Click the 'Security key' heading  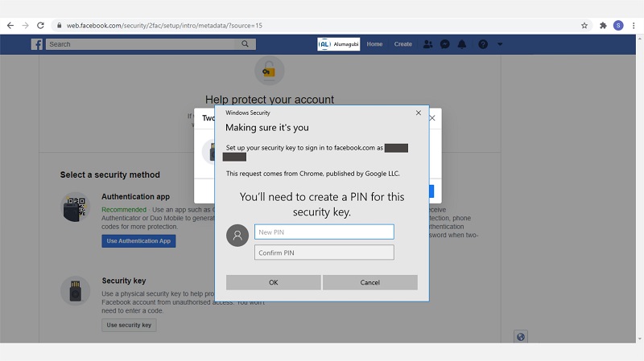(124, 281)
